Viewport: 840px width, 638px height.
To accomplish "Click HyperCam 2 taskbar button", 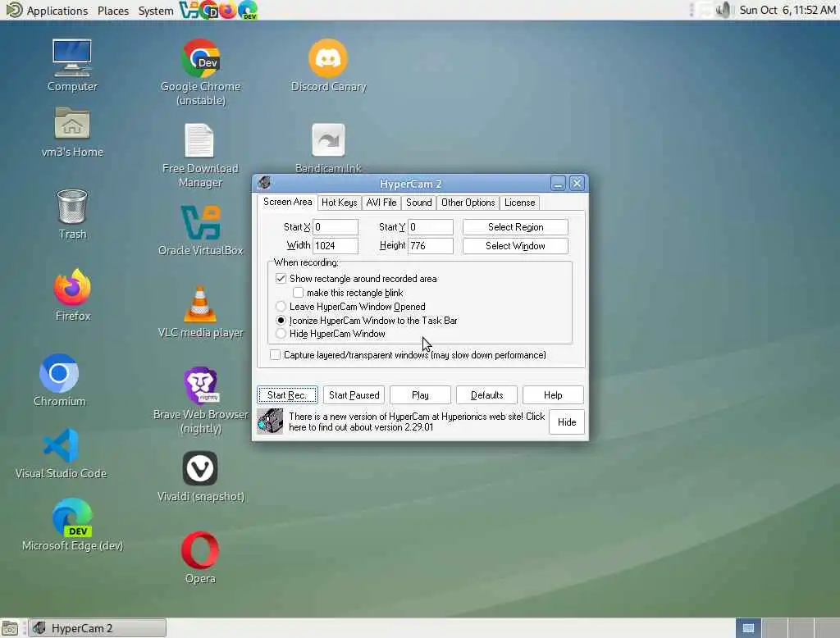I will [97, 628].
